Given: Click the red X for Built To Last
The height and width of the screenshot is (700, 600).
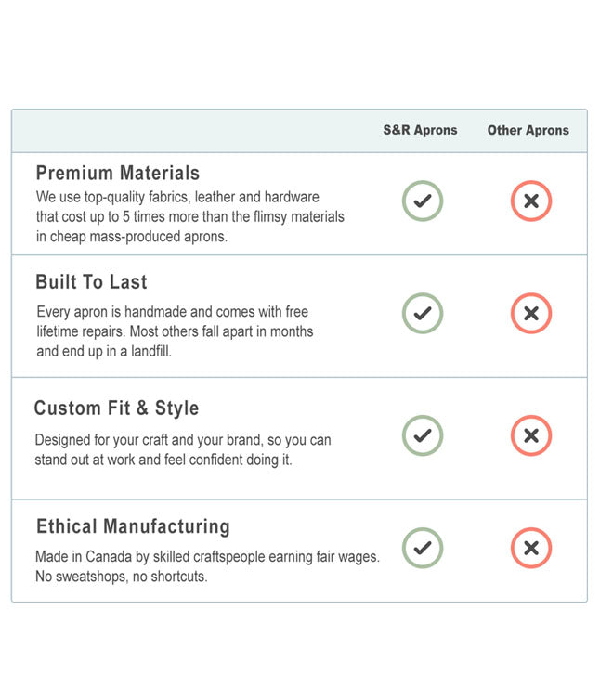Looking at the screenshot, I should tap(531, 313).
